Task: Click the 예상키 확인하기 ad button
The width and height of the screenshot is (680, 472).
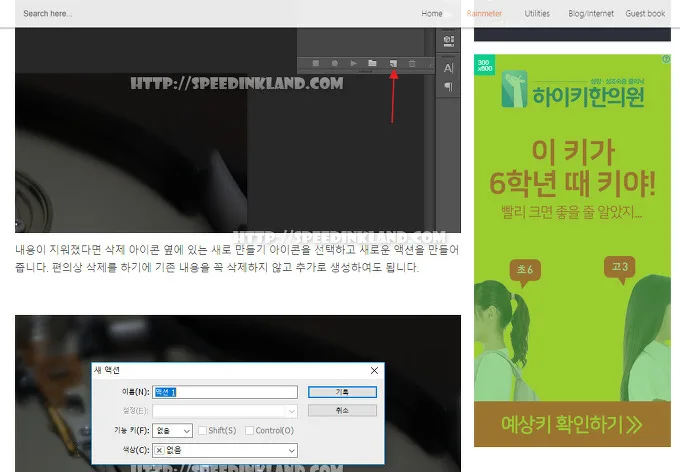Action: tap(572, 424)
